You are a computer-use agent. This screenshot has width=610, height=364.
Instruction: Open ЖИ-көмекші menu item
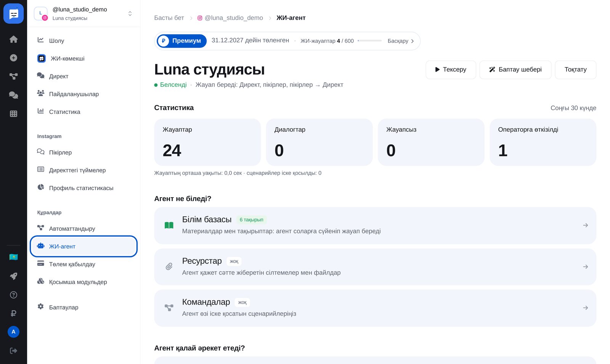point(83,58)
